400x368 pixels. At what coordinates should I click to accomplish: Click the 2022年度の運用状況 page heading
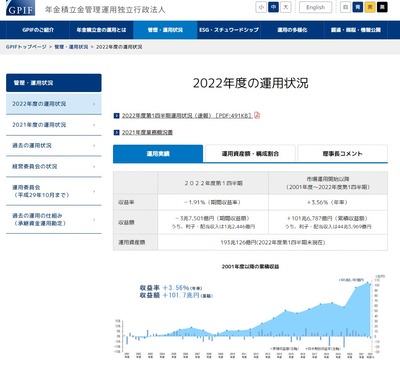pyautogui.click(x=250, y=83)
